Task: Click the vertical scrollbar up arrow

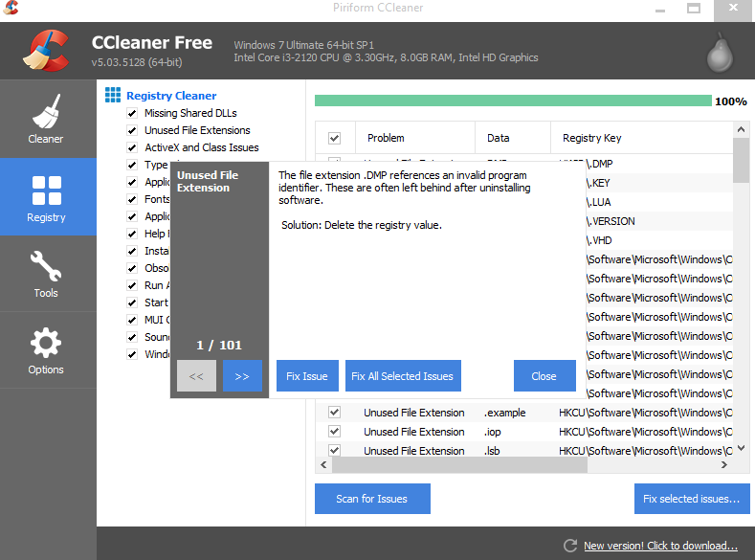Action: (x=741, y=129)
